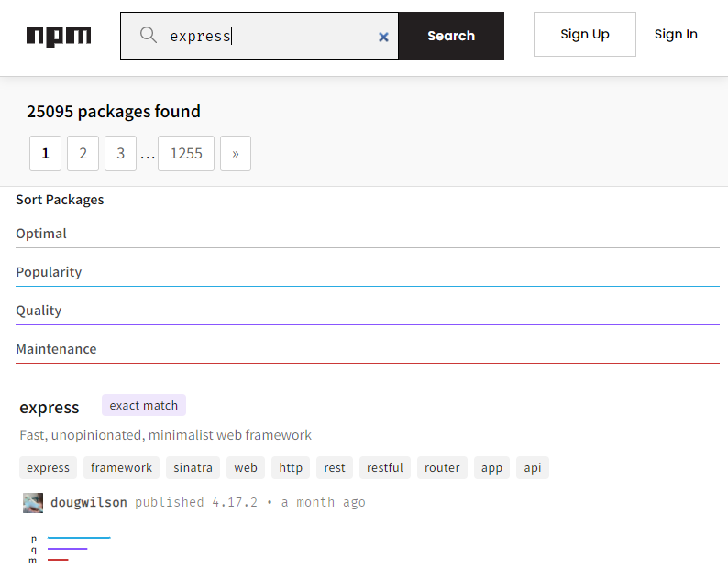Click '25095 packages found' heading

pos(114,112)
